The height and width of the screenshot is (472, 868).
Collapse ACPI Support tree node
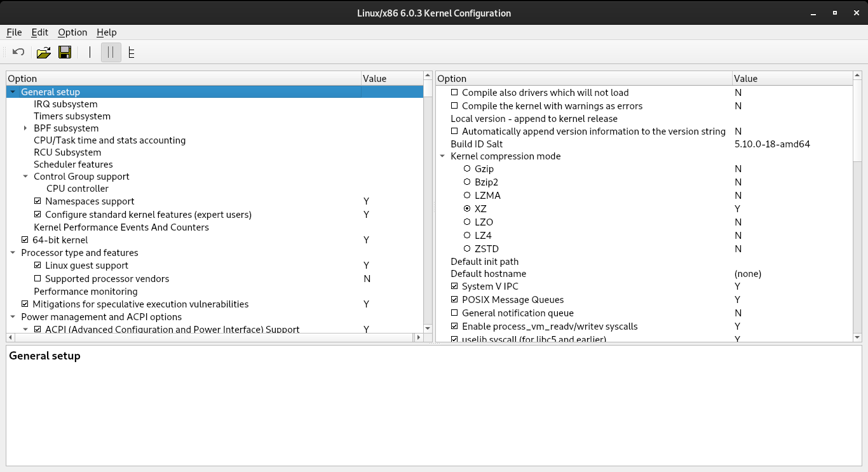[25, 330]
